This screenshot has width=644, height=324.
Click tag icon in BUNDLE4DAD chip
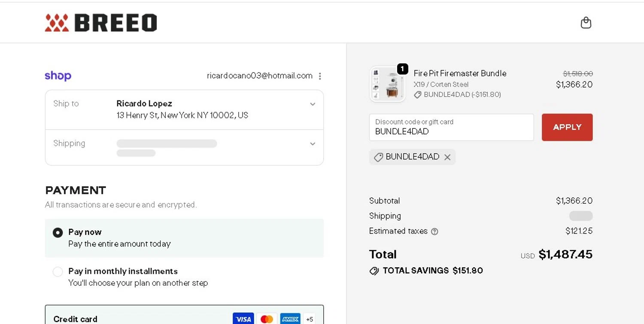(x=378, y=157)
